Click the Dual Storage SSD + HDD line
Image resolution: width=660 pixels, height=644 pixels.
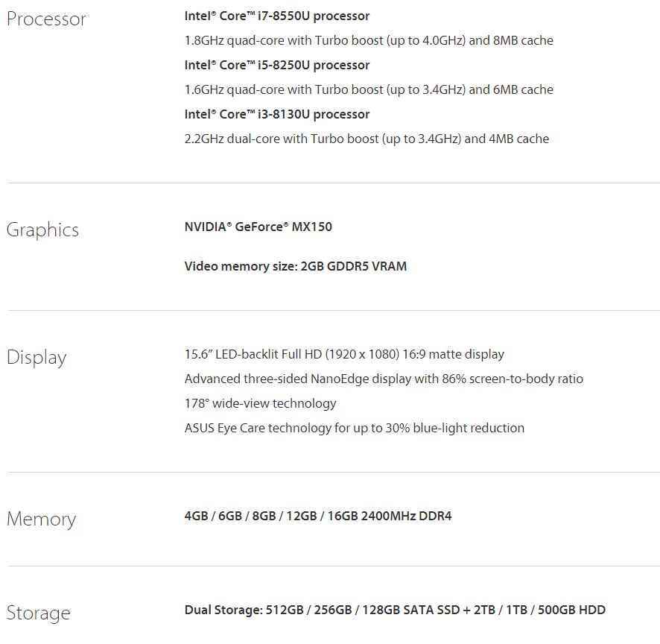[x=395, y=610]
